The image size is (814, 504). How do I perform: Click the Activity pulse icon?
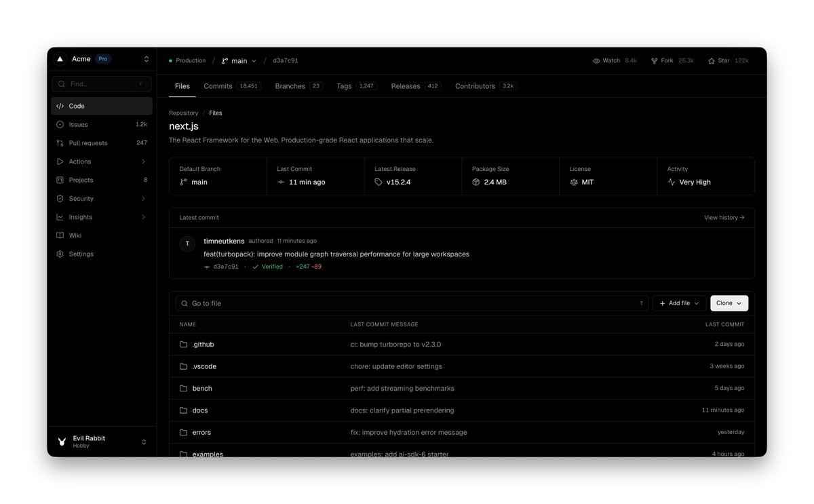[672, 182]
